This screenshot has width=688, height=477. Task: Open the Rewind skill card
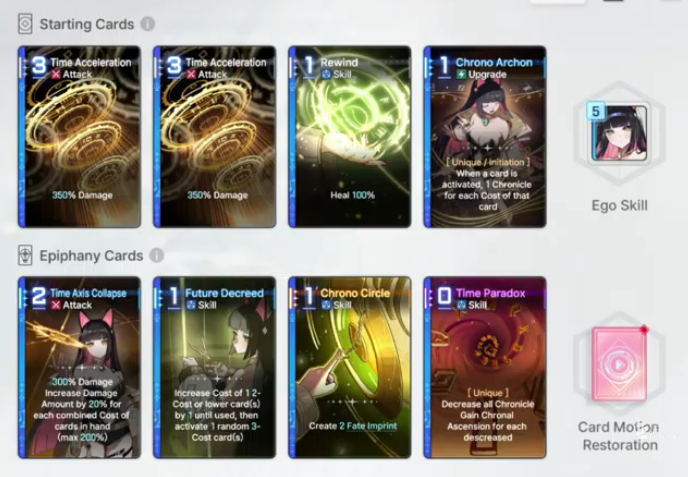[350, 136]
